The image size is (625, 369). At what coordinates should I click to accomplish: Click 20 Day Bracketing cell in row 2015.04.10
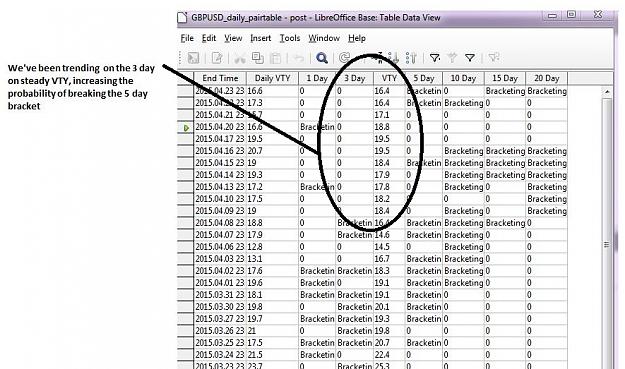(x=546, y=199)
